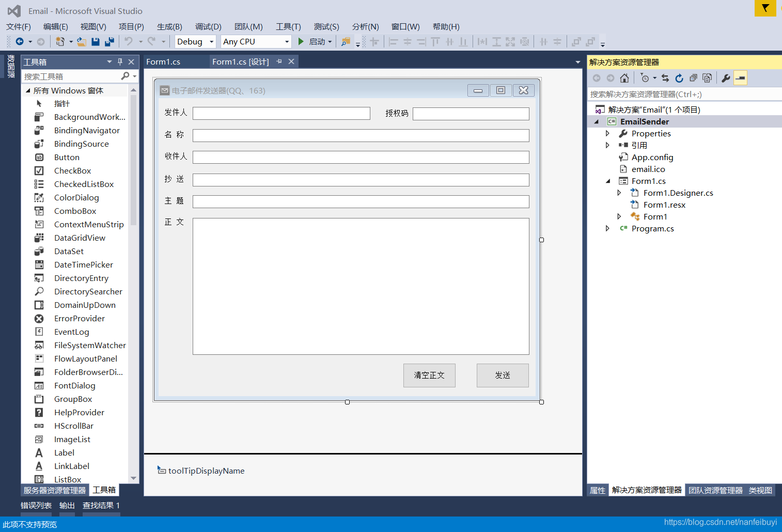Click the toolbox scrollbar down arrow

coord(133,478)
